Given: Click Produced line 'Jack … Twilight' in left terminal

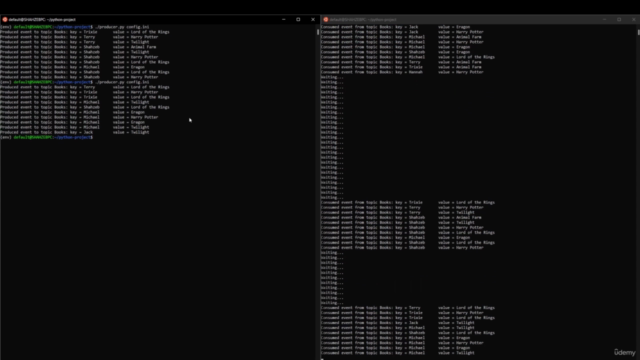Looking at the screenshot, I should pyautogui.click(x=75, y=132).
